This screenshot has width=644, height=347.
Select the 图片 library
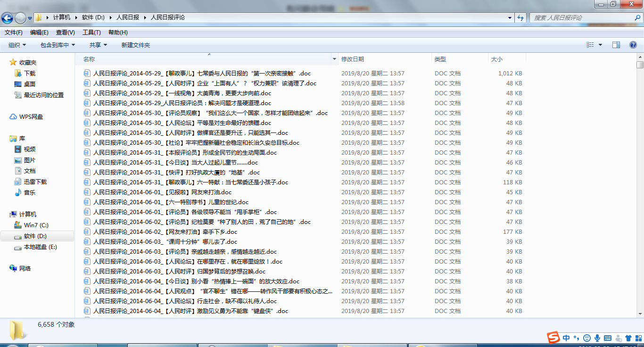pyautogui.click(x=30, y=160)
